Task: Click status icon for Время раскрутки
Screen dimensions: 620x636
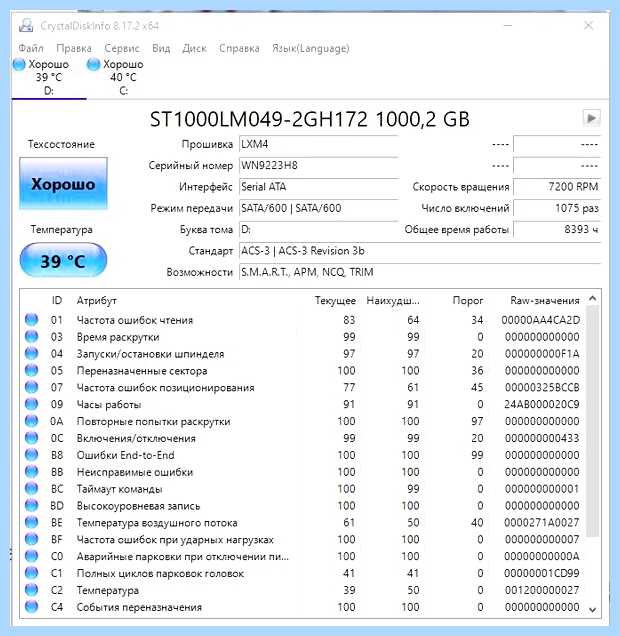Action: tap(31, 337)
